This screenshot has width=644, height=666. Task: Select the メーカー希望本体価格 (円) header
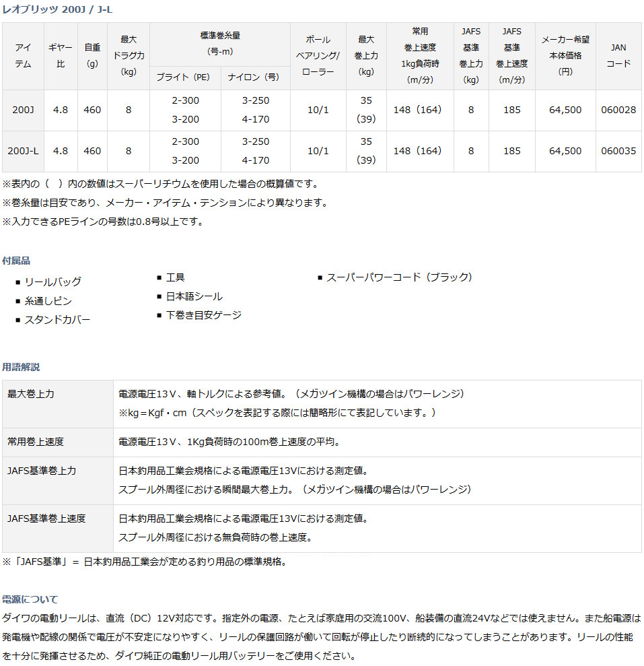pyautogui.click(x=565, y=56)
